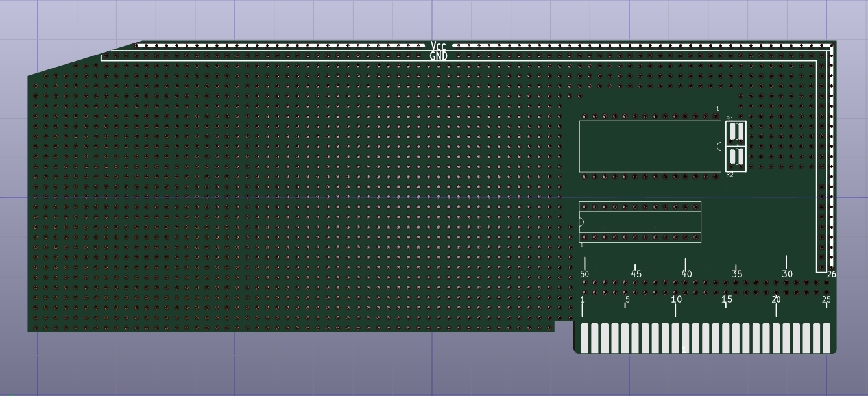Click pin marker labeled 26

click(x=831, y=275)
